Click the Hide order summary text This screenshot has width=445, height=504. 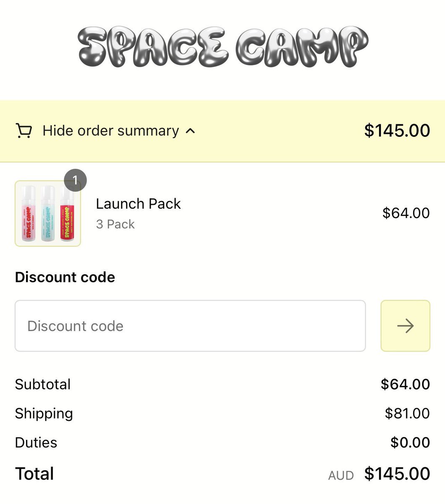[x=111, y=131]
